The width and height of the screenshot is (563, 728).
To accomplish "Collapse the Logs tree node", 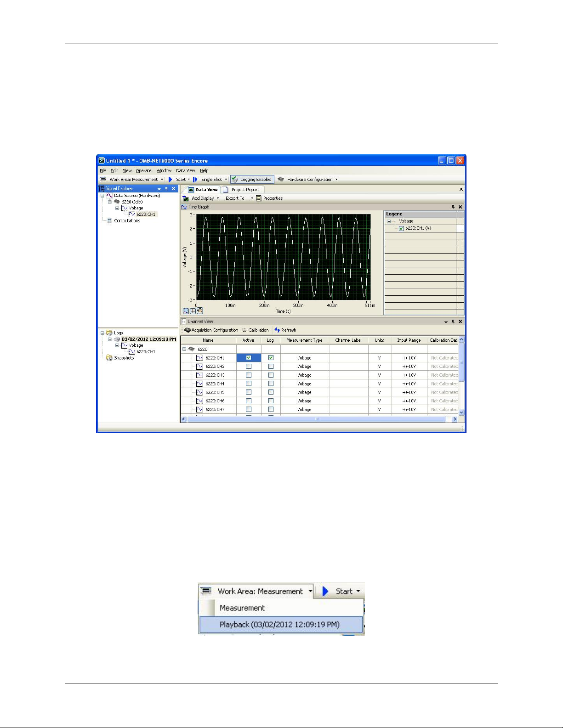I will [x=102, y=333].
